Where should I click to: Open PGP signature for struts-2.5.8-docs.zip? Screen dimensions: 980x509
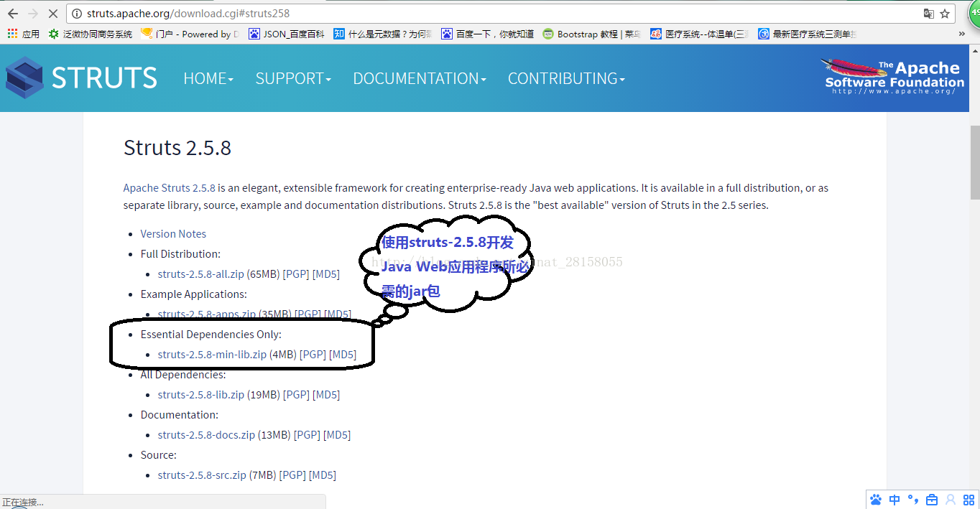click(307, 435)
